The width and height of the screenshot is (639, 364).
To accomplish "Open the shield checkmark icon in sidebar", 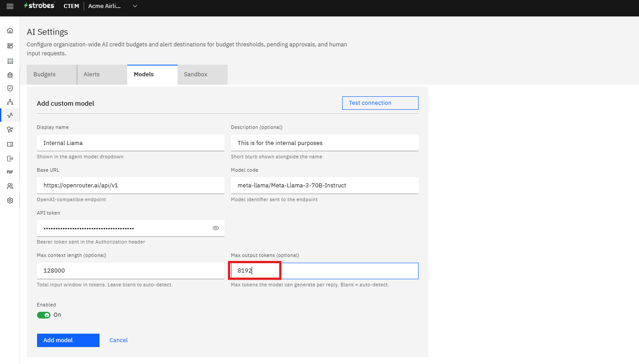I will click(x=10, y=88).
